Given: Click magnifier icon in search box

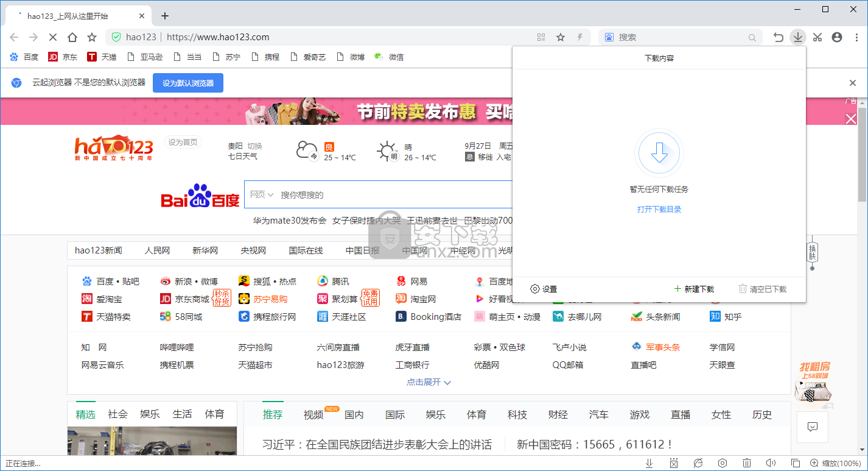Looking at the screenshot, I should [x=752, y=37].
